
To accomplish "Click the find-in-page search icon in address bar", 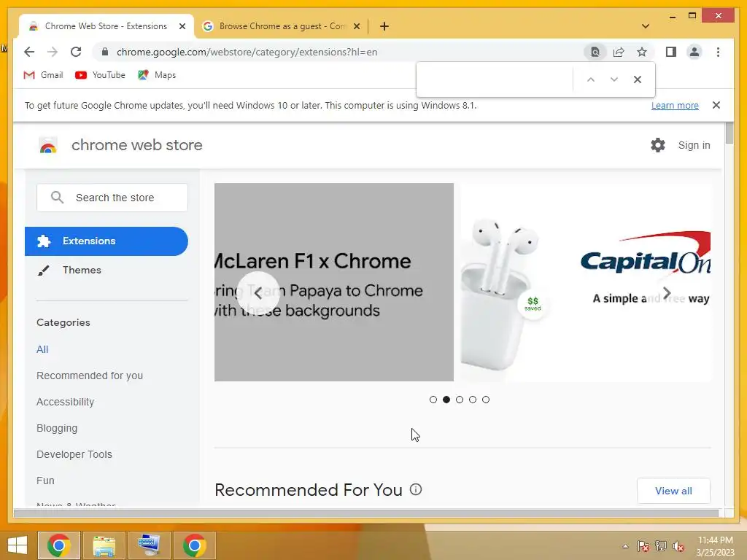I will [x=595, y=52].
